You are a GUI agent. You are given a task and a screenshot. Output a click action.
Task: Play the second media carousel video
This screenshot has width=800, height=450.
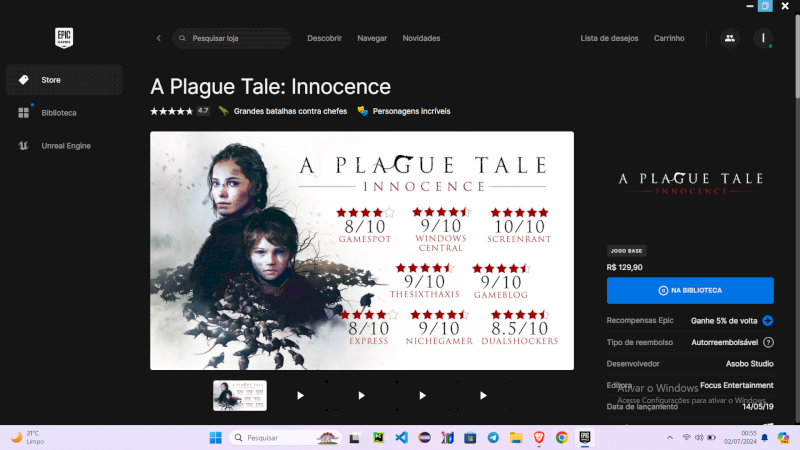tap(361, 395)
